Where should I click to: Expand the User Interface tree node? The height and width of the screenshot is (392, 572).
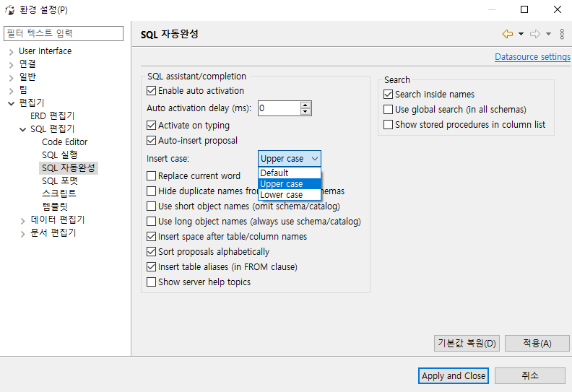(x=12, y=51)
